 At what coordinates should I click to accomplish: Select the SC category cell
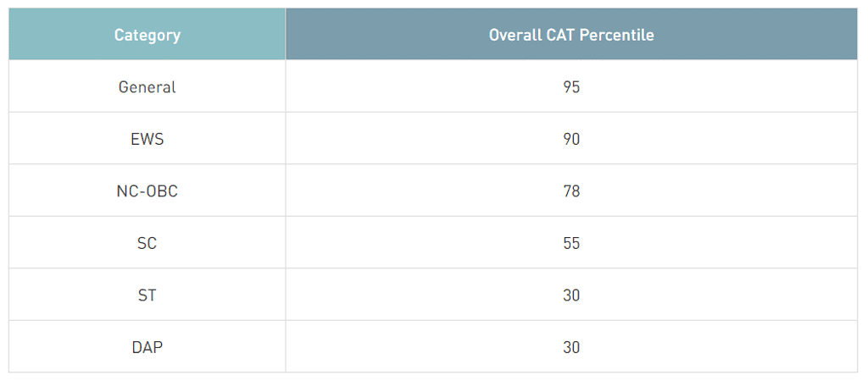147,243
